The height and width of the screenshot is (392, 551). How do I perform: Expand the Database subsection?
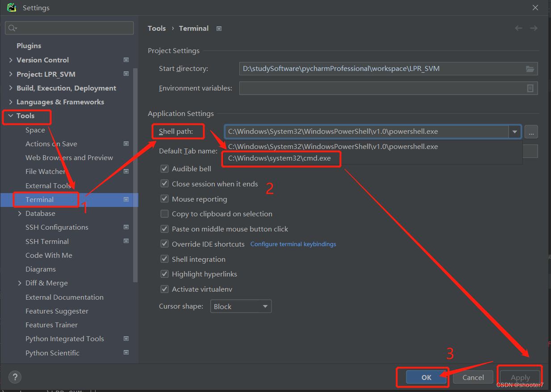point(20,214)
